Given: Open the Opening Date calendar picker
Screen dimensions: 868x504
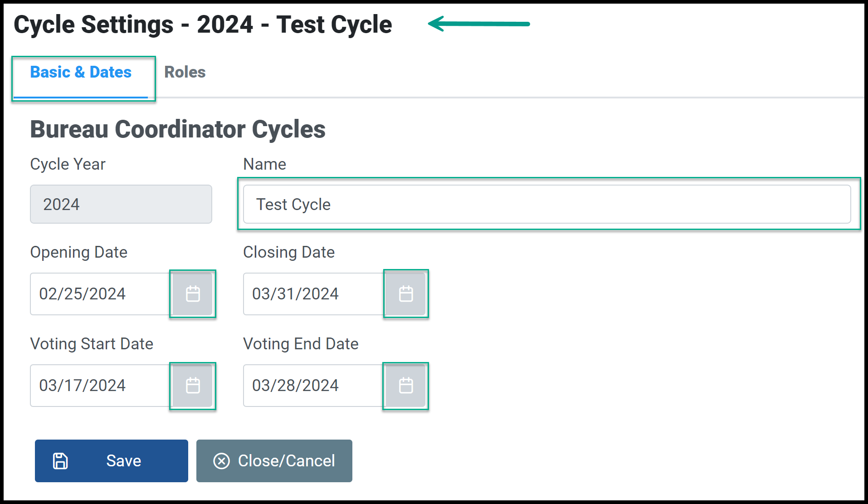Looking at the screenshot, I should pyautogui.click(x=193, y=294).
